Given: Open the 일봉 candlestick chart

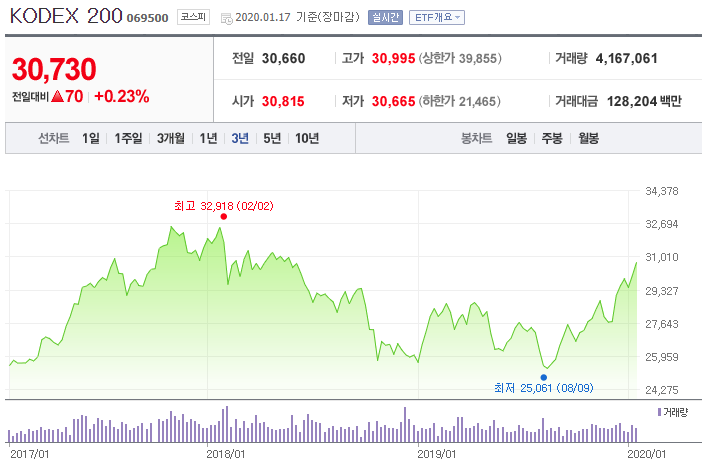Looking at the screenshot, I should pos(516,138).
